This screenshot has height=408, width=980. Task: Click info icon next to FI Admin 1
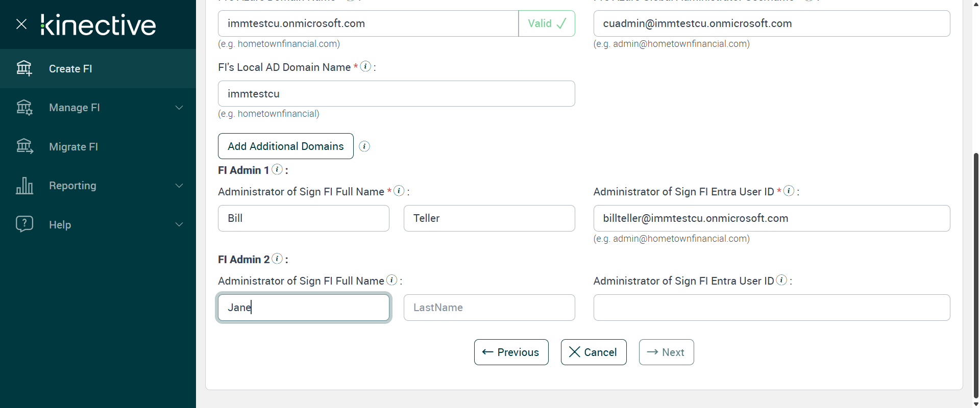click(x=277, y=169)
